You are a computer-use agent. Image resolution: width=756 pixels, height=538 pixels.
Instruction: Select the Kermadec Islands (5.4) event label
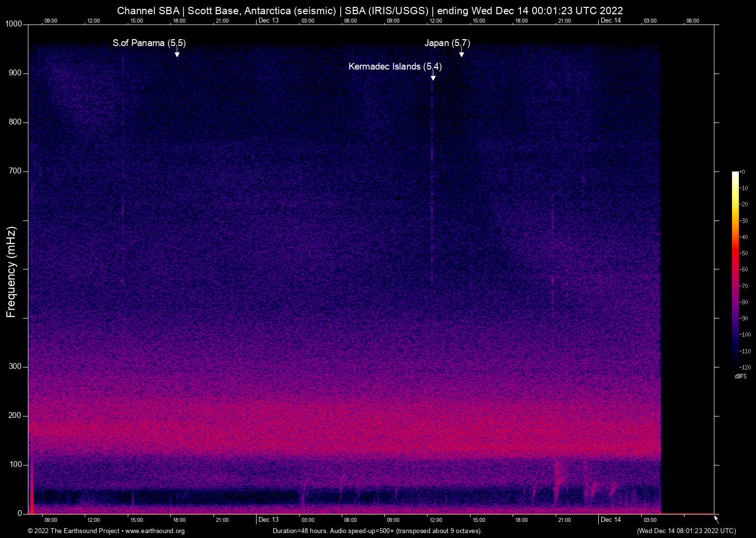[x=395, y=67]
